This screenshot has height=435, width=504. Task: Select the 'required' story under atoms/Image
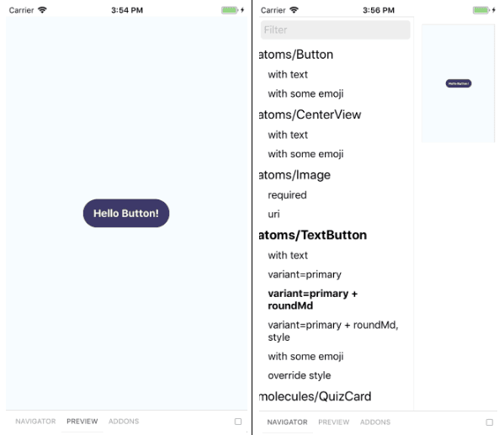288,195
